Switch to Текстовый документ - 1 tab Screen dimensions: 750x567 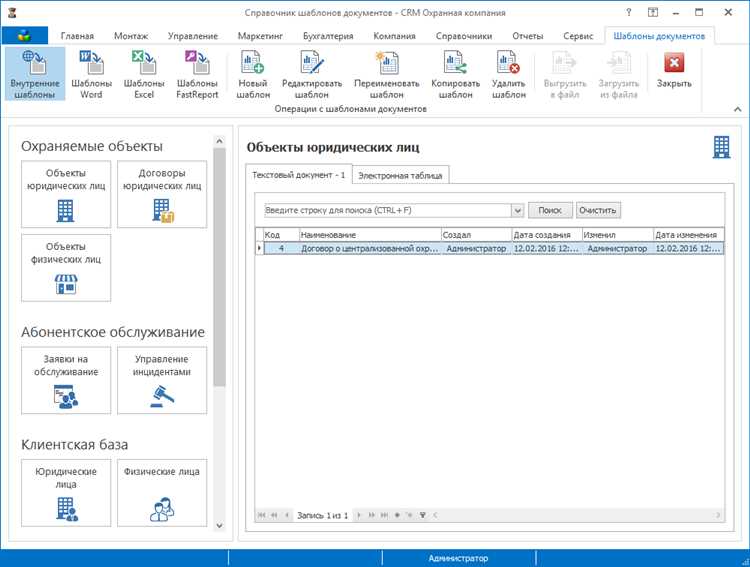pyautogui.click(x=299, y=175)
